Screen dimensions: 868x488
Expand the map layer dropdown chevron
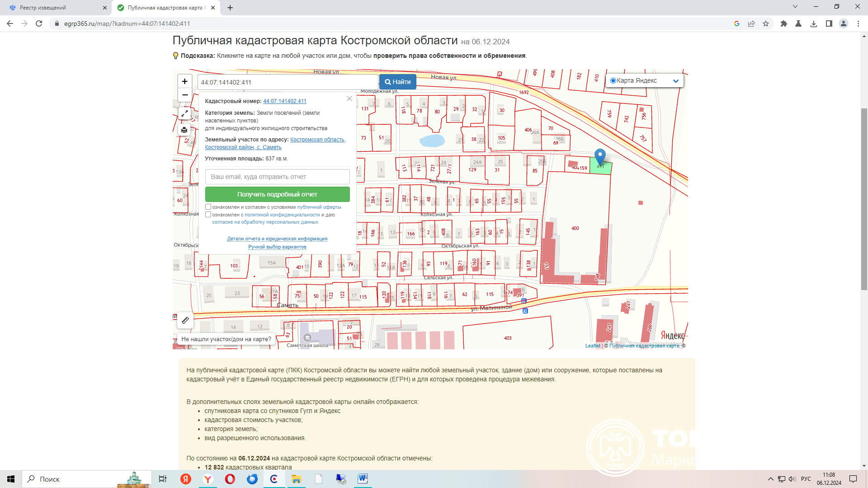pos(676,81)
